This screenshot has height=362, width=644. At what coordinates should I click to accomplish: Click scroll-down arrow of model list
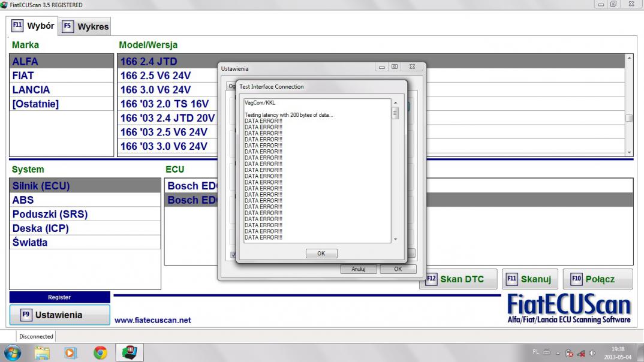[629, 152]
